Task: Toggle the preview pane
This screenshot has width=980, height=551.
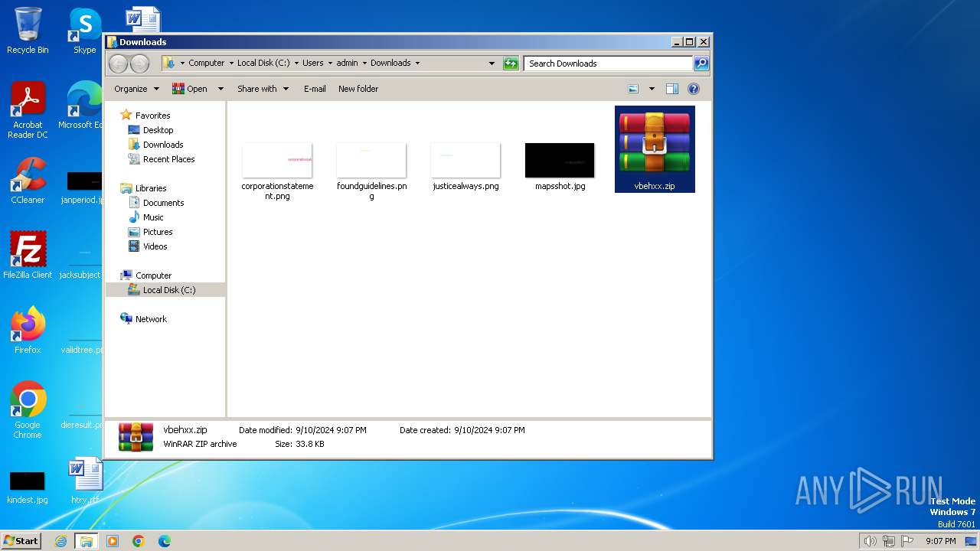Action: click(x=672, y=89)
